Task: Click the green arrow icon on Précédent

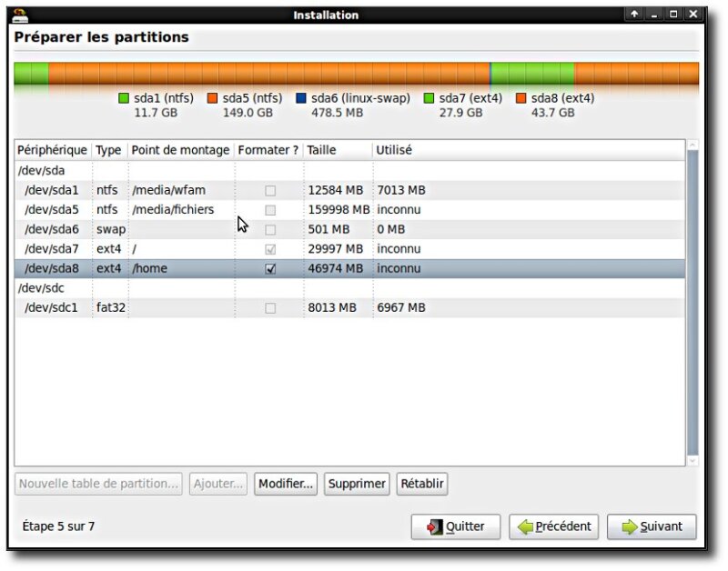Action: 525,527
